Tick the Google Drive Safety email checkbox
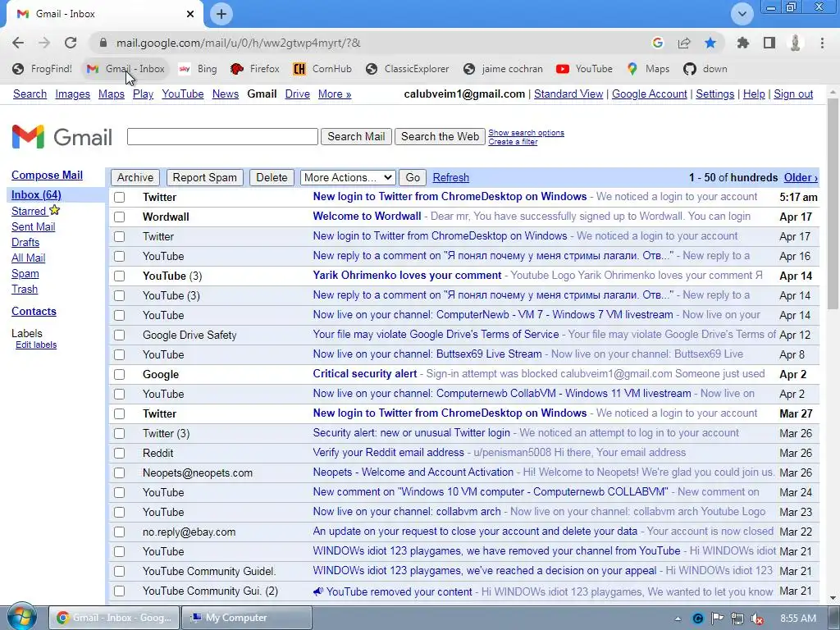840x630 pixels. point(120,335)
